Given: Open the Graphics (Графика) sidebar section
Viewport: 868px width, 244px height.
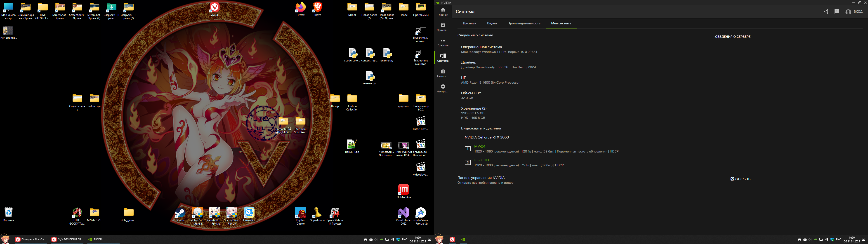Looking at the screenshot, I should tap(443, 42).
